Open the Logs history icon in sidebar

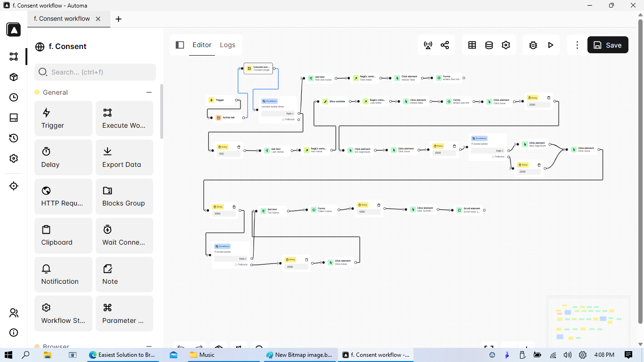point(14,138)
